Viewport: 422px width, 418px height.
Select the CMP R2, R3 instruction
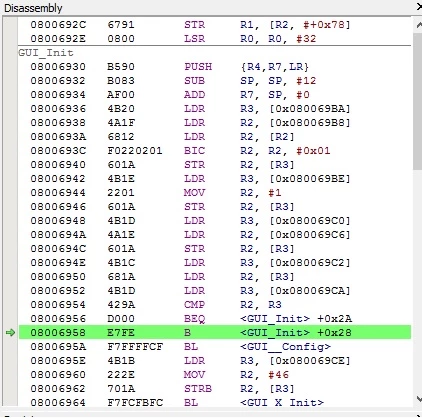(x=215, y=305)
